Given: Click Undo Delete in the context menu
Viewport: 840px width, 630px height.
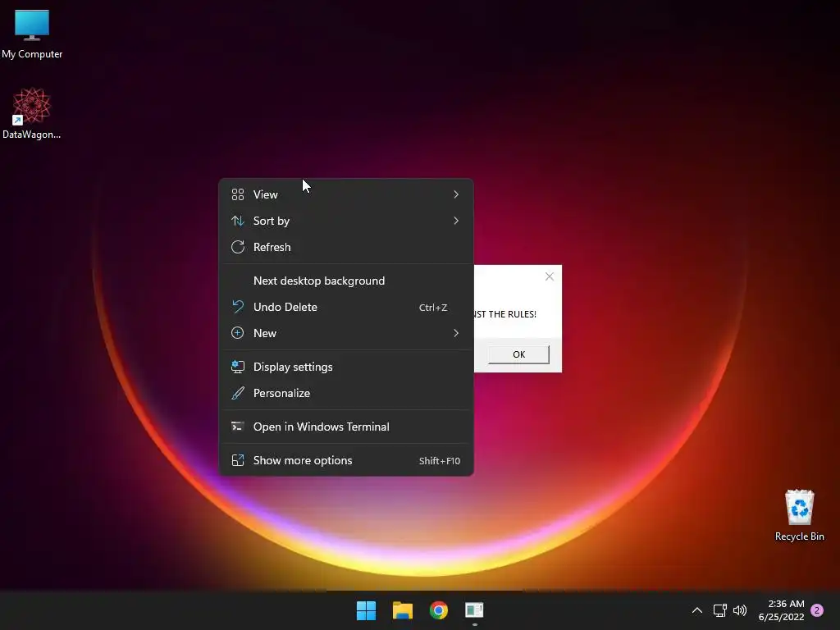Looking at the screenshot, I should coord(346,307).
